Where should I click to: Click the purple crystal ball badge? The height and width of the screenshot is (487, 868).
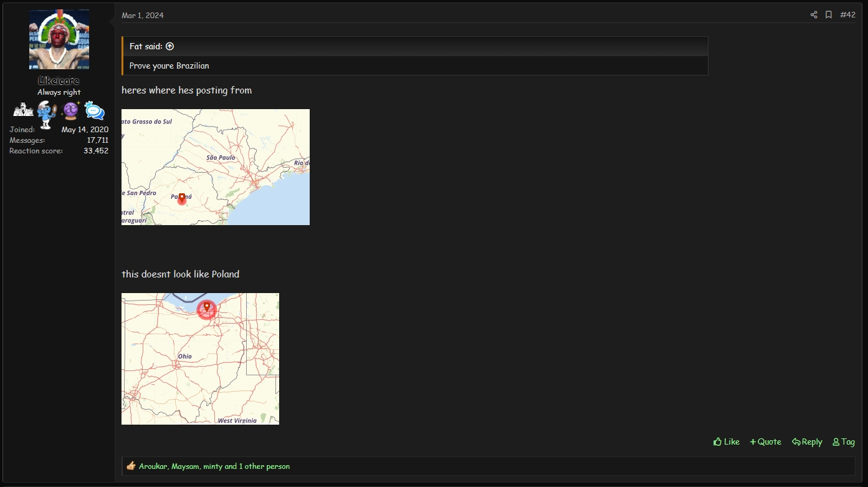pyautogui.click(x=70, y=111)
